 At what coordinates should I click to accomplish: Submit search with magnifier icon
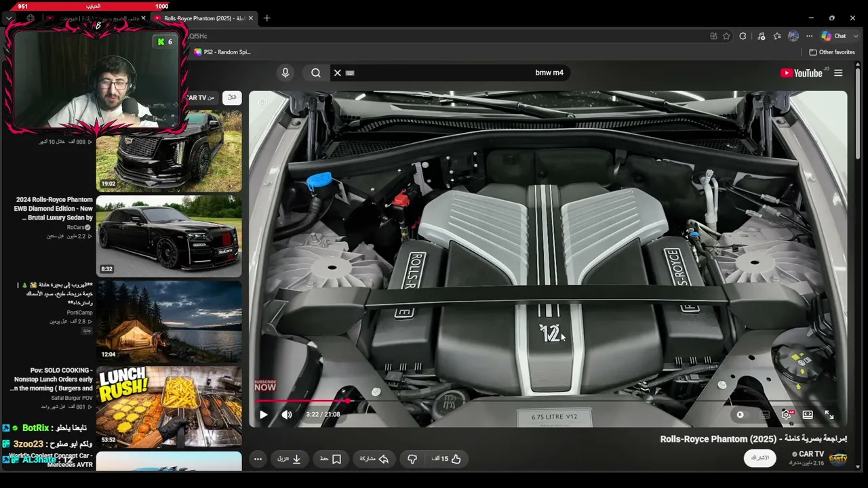pos(316,73)
